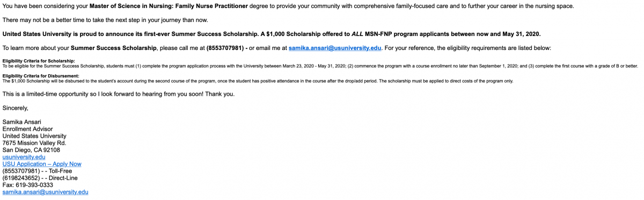Click the Sincerely, closing line
The image size is (644, 200).
point(15,108)
